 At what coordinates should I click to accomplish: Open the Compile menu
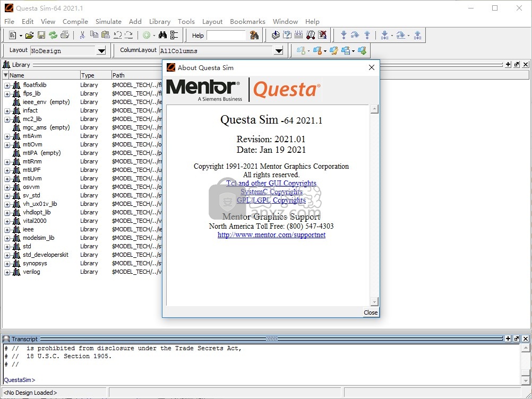75,21
